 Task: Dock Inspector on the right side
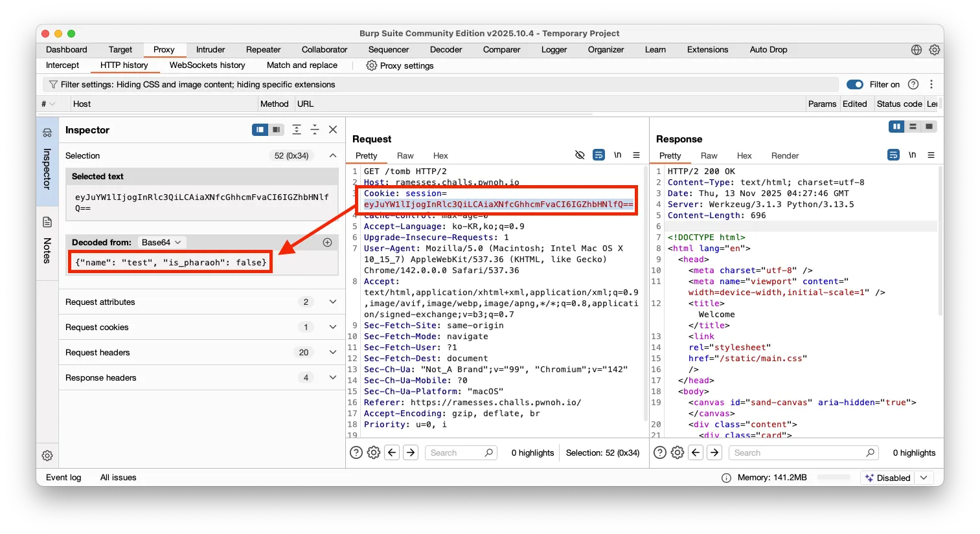coord(277,129)
